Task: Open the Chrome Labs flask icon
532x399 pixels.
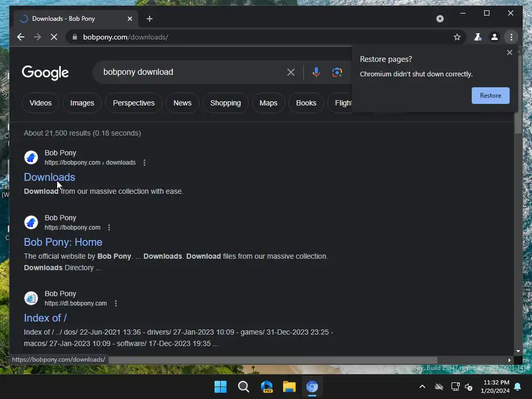Action: pos(478,37)
